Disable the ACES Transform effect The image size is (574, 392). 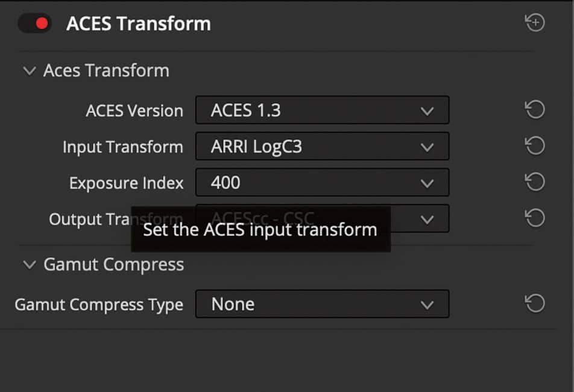(34, 22)
